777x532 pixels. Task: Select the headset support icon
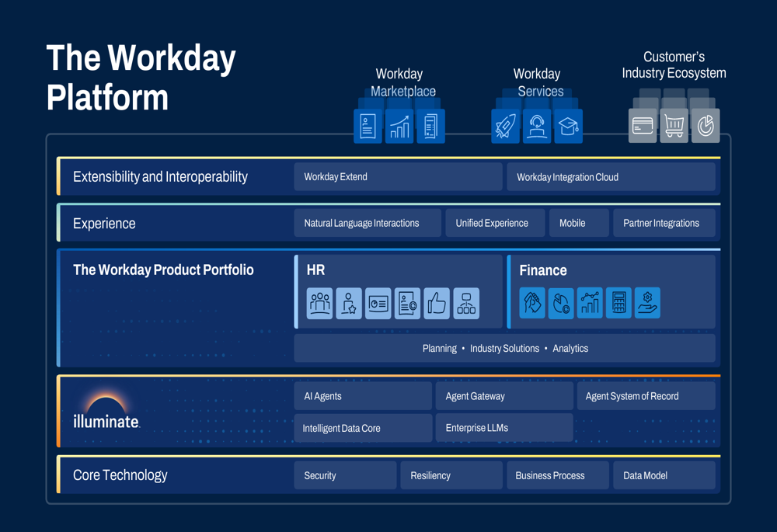(537, 127)
